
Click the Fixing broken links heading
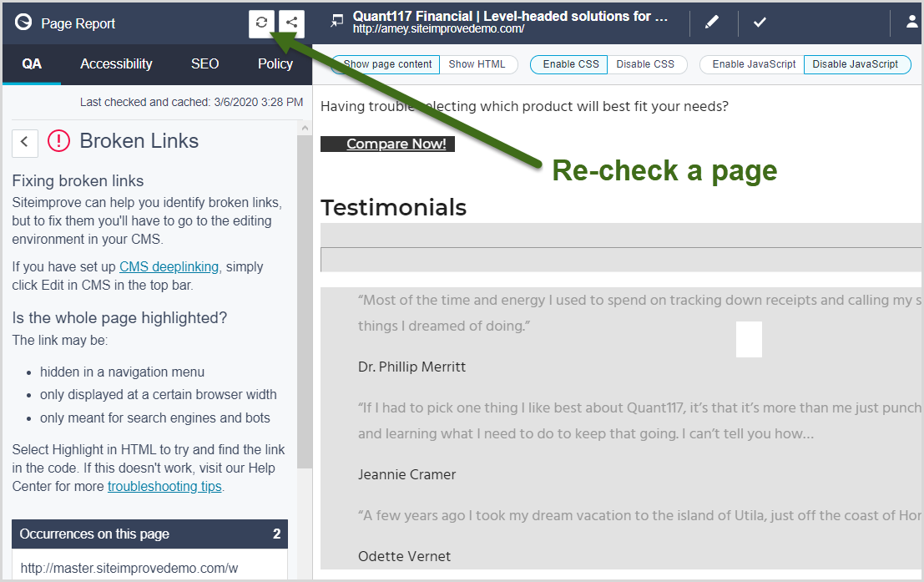point(78,180)
